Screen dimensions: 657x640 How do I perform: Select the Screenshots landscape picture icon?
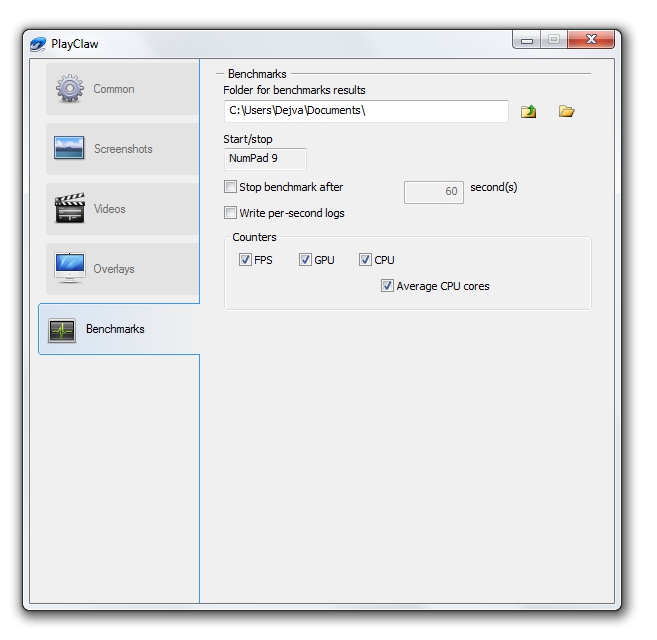[69, 148]
